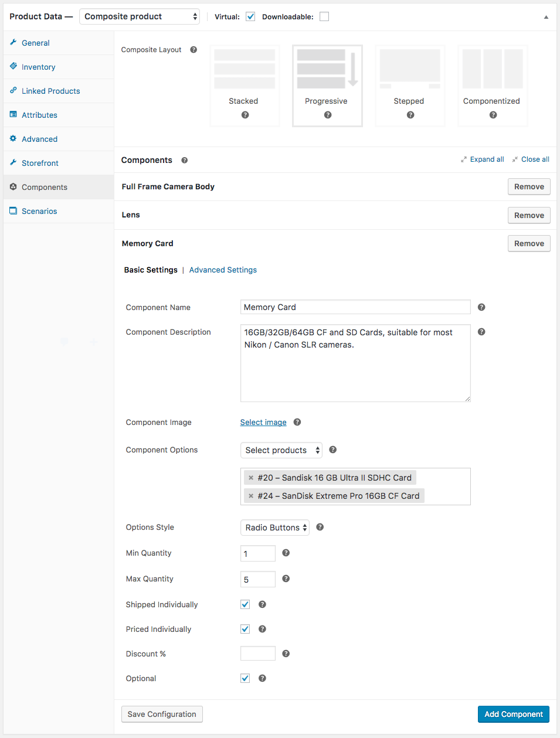Open the Select products dropdown
This screenshot has height=738, width=560.
pyautogui.click(x=281, y=450)
